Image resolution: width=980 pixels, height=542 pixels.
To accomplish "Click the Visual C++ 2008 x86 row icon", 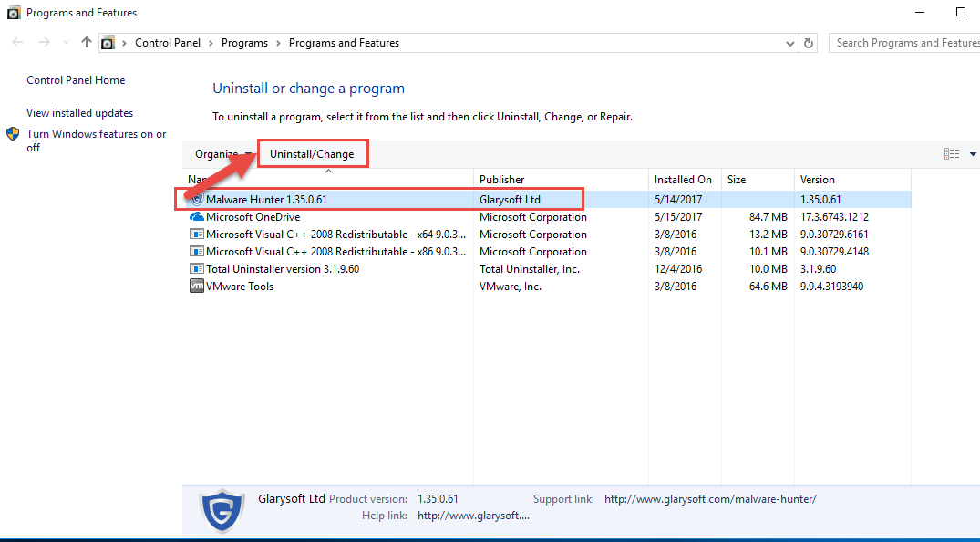I will click(x=196, y=252).
